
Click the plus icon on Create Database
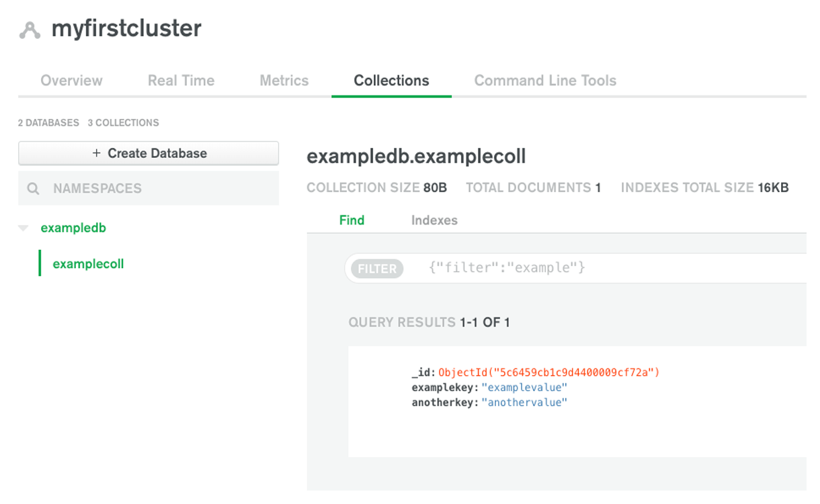96,153
